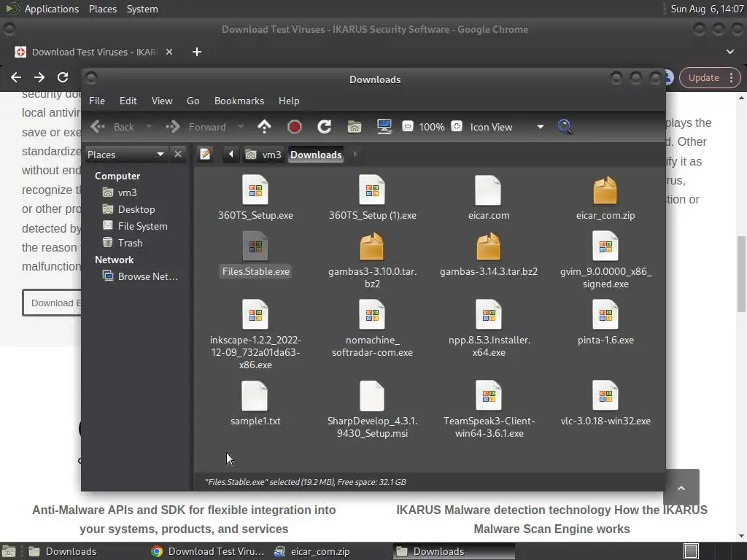Select pinta-1.6.exe file
Screen dimensions: 747x560
[605, 322]
